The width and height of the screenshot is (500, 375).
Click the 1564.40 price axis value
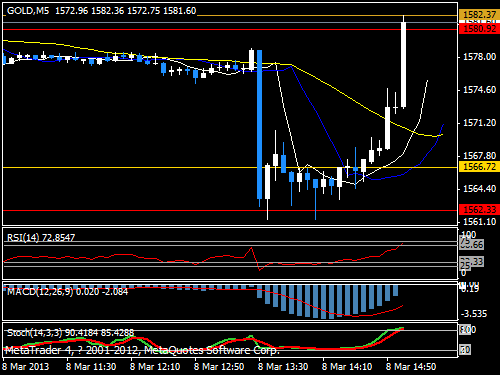[x=479, y=189]
